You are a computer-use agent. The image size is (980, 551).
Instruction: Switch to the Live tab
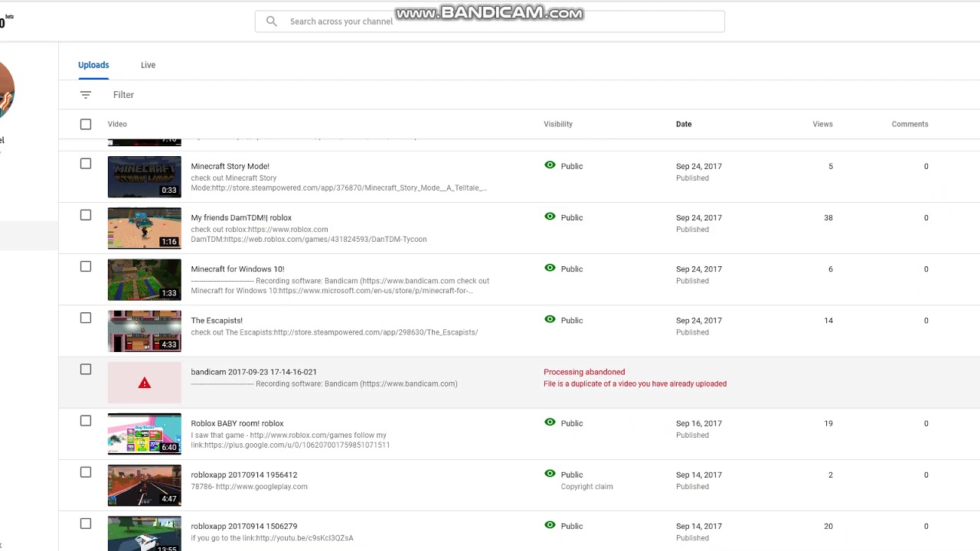click(x=148, y=65)
